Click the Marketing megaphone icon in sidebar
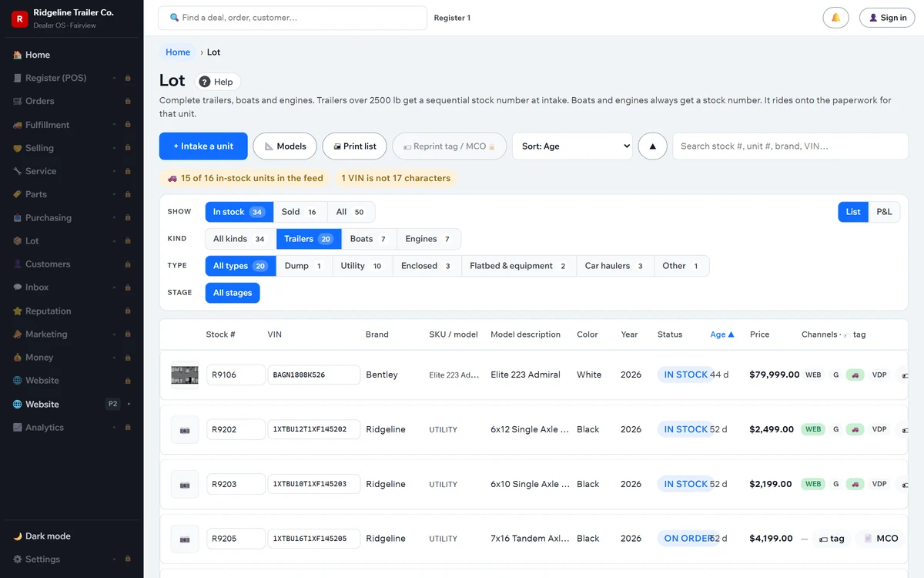The height and width of the screenshot is (578, 924). pyautogui.click(x=18, y=334)
